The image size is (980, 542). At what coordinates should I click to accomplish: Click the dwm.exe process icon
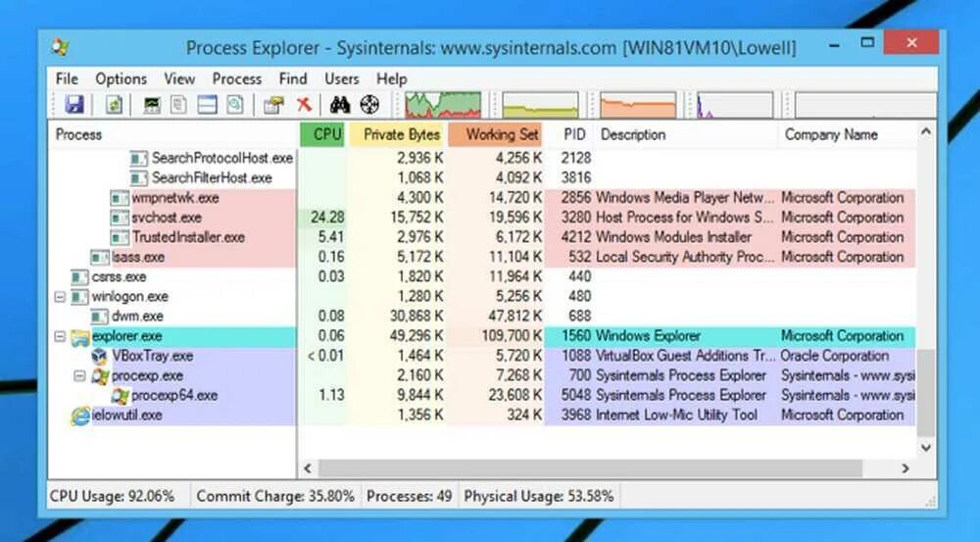(99, 317)
